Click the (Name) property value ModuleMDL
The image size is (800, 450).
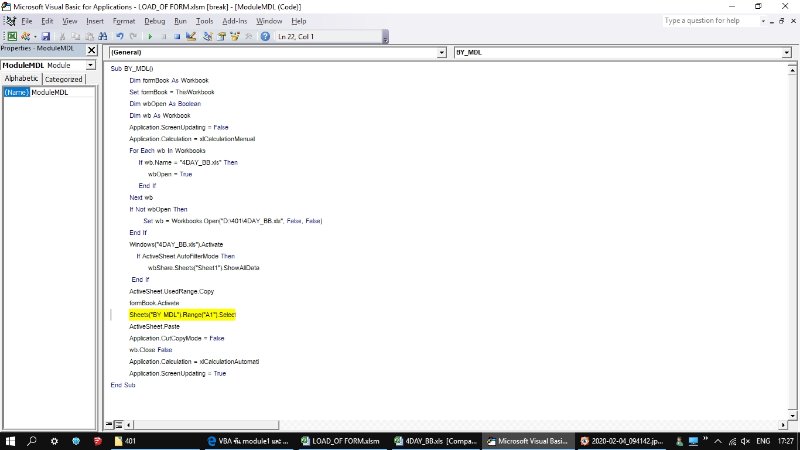(60, 92)
